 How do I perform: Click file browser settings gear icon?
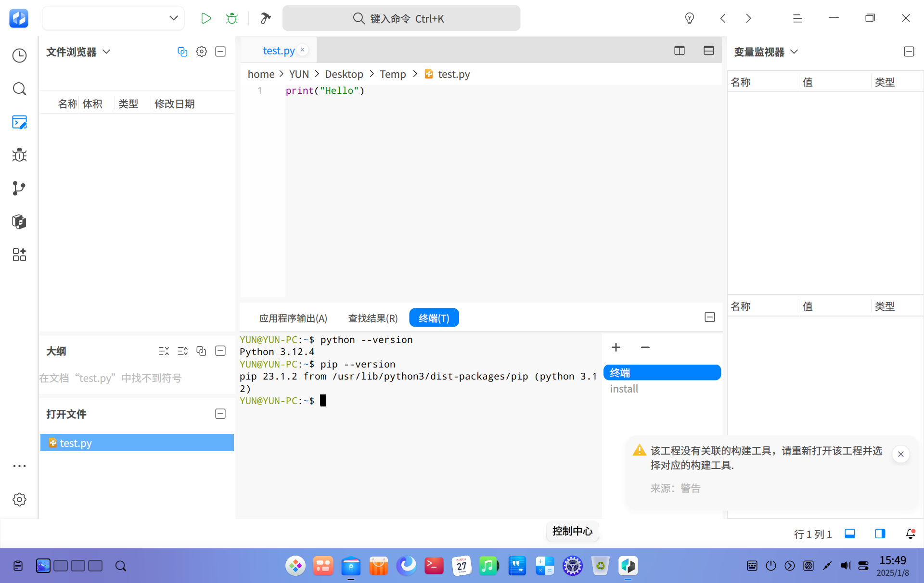click(202, 51)
